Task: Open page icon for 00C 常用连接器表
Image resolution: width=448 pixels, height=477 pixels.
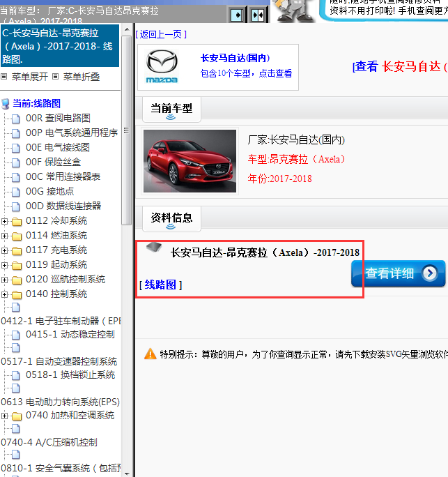Action: [16, 177]
